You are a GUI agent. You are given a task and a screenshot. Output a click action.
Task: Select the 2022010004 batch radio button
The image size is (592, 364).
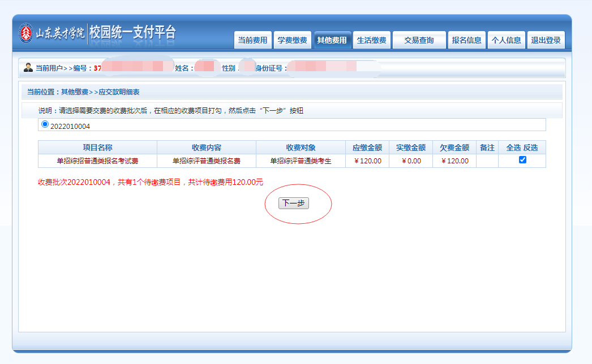[45, 124]
